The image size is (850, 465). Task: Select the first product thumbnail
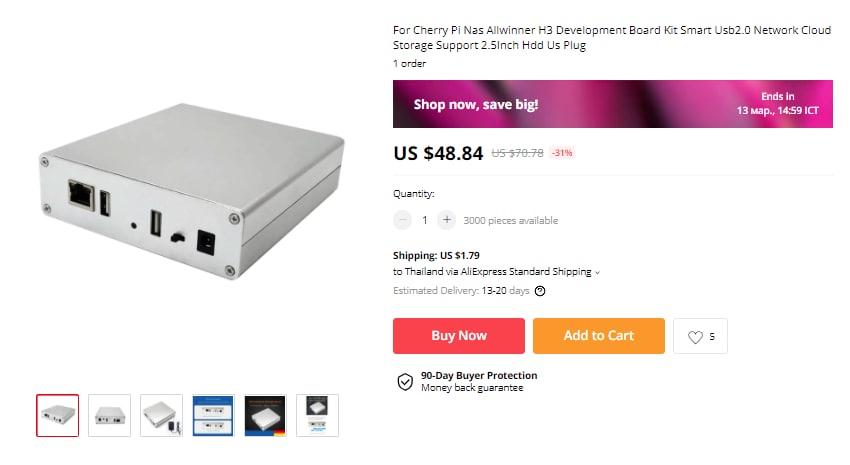[57, 416]
